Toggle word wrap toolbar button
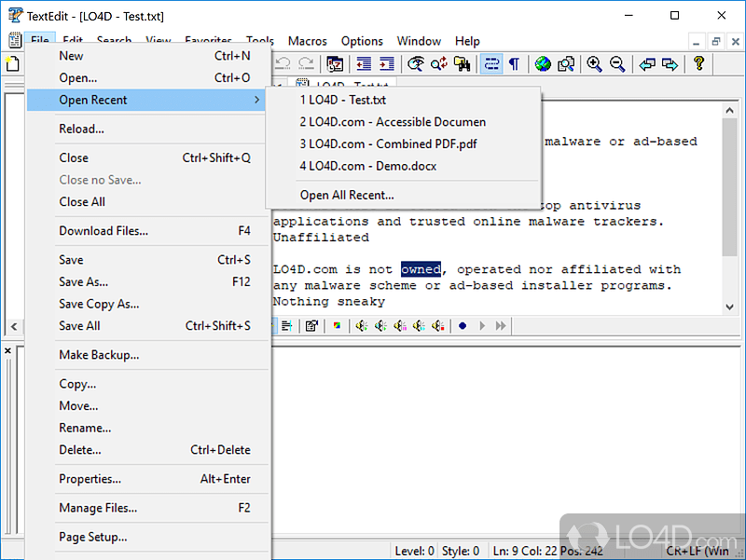The image size is (746, 560). (x=491, y=63)
